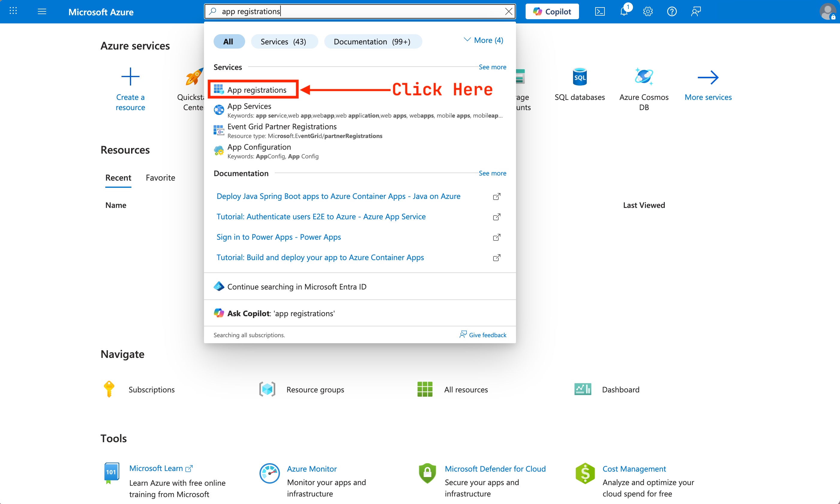
Task: Click external-link icon for Container Apps tutorial
Action: (x=496, y=257)
